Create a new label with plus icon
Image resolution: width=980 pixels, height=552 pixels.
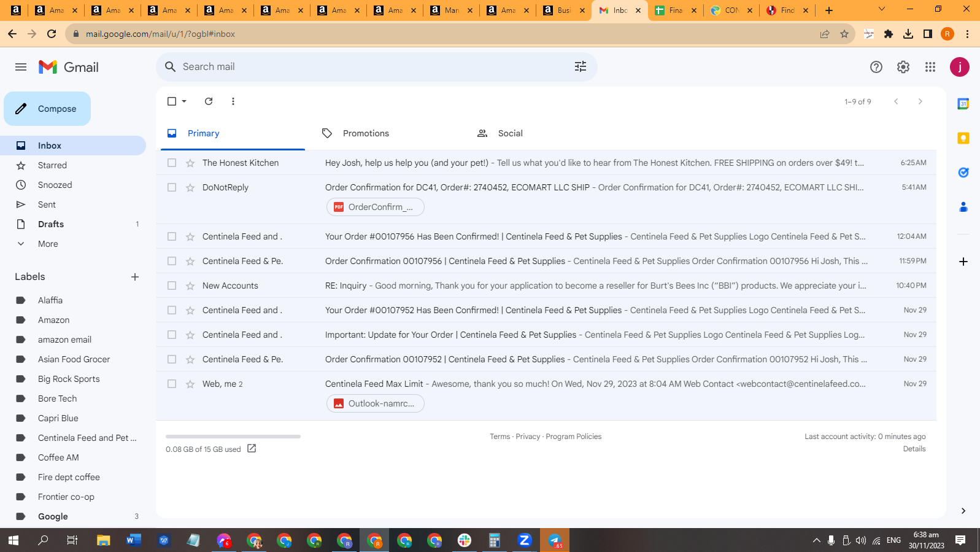pyautogui.click(x=135, y=277)
